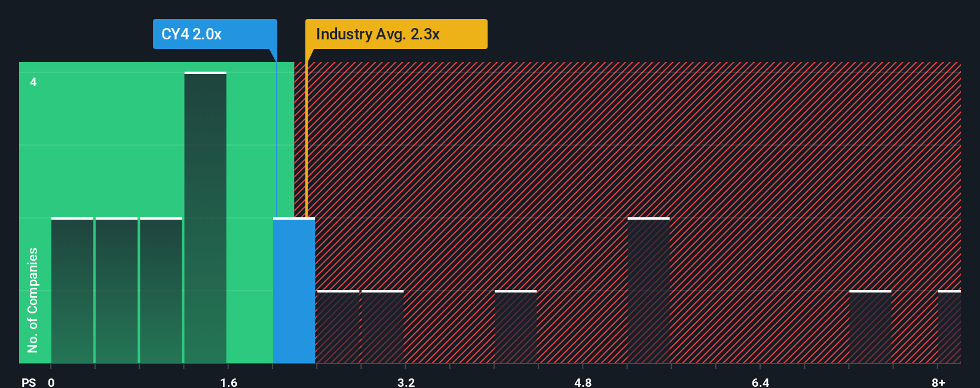Click the No. of Companies axis title
This screenshot has height=388, width=980.
point(33,300)
